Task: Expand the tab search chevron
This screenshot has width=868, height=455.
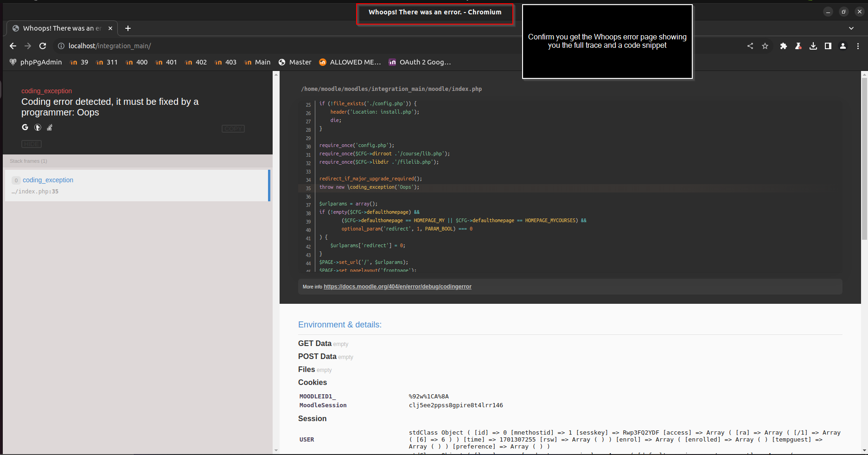Action: 851,28
